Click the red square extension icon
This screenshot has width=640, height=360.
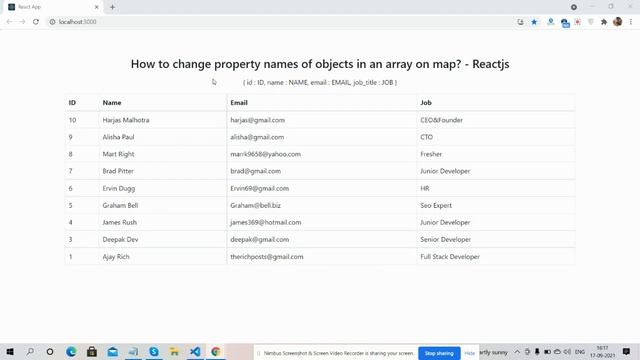pos(578,22)
